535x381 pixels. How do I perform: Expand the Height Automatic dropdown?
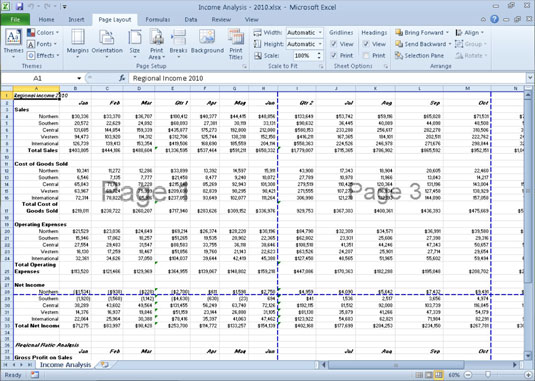click(320, 44)
